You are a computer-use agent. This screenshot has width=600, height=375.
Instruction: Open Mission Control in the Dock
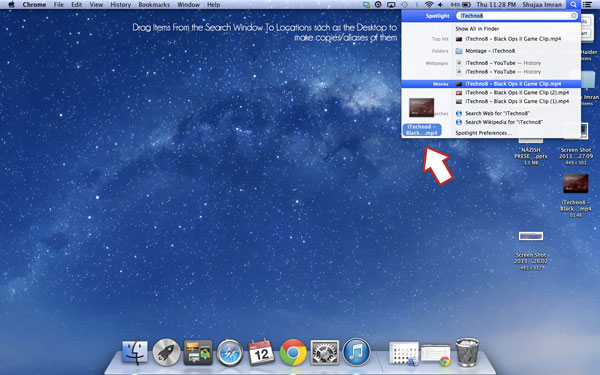pos(198,352)
